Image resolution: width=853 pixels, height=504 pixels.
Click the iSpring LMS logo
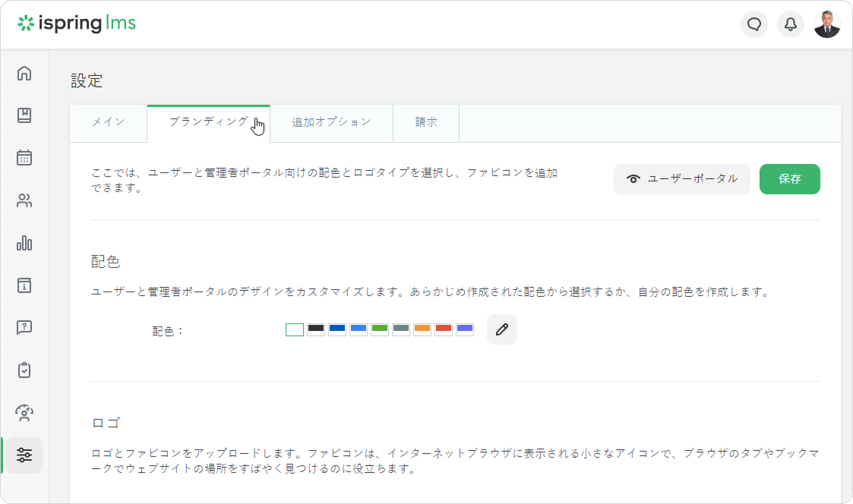[x=77, y=24]
